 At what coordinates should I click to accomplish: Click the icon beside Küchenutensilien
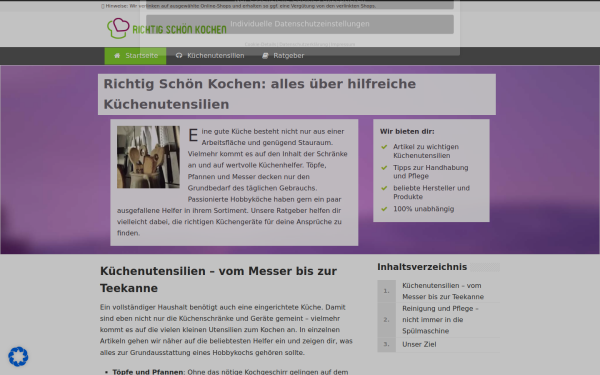tap(179, 55)
